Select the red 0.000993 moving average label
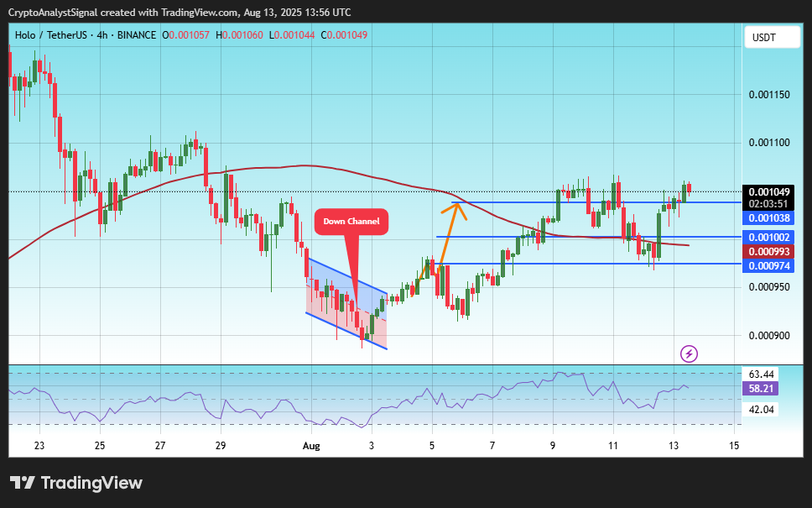The image size is (812, 508). [x=768, y=252]
